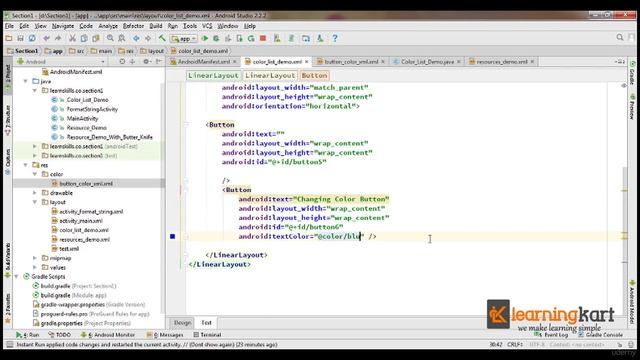Screen dimensions: 640x360
Task: Navigate Back with the left arrow icon
Action: 136,38
